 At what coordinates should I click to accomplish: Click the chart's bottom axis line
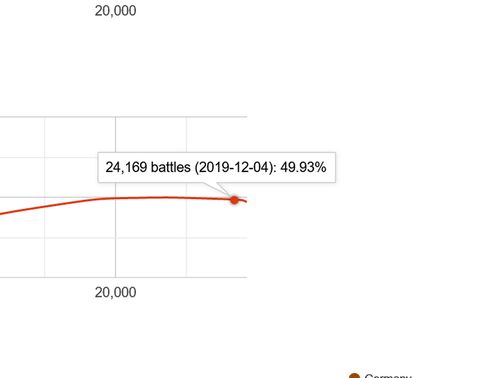pos(123,277)
